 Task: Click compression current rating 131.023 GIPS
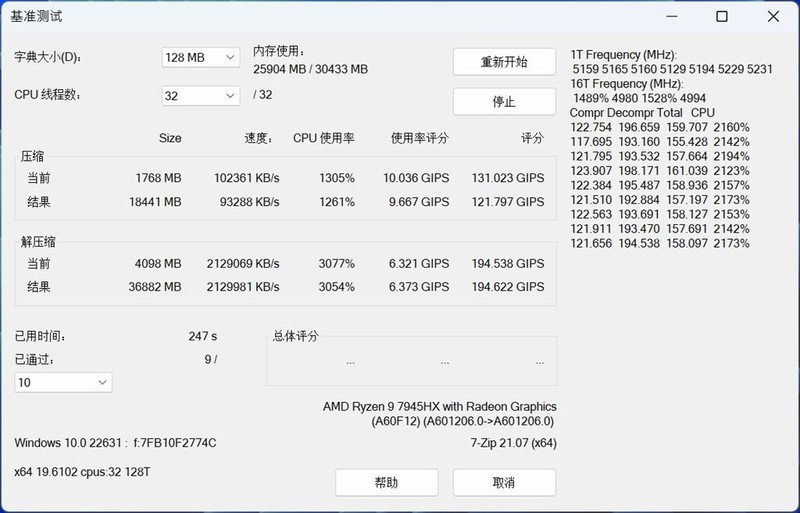click(508, 178)
